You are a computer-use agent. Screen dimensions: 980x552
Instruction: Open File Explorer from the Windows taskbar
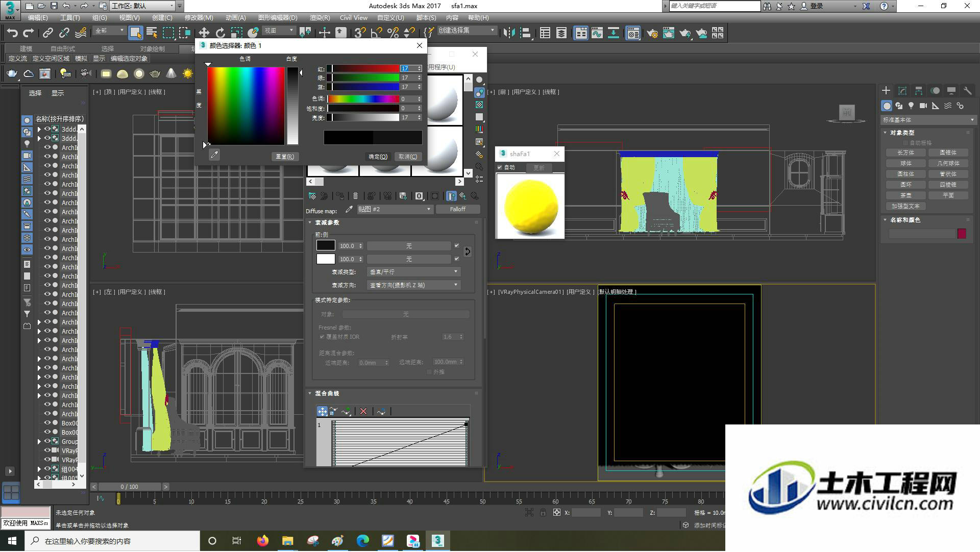(x=287, y=541)
